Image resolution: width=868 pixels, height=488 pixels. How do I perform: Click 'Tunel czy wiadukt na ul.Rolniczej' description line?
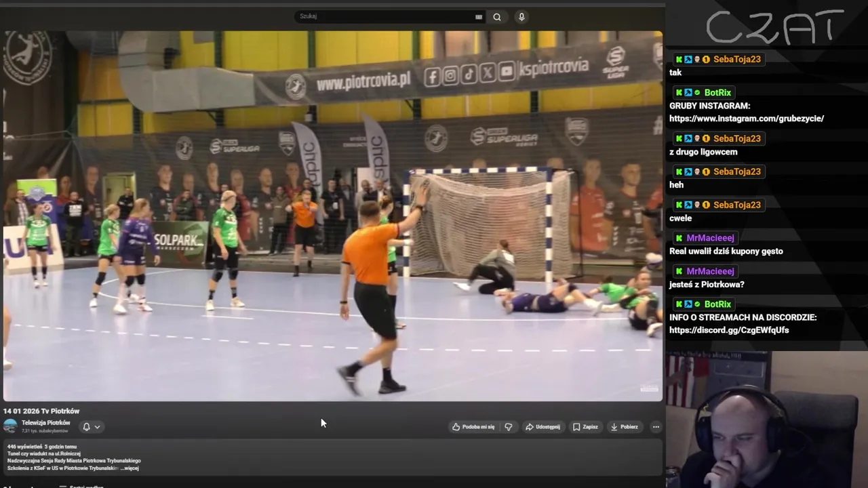tap(44, 454)
